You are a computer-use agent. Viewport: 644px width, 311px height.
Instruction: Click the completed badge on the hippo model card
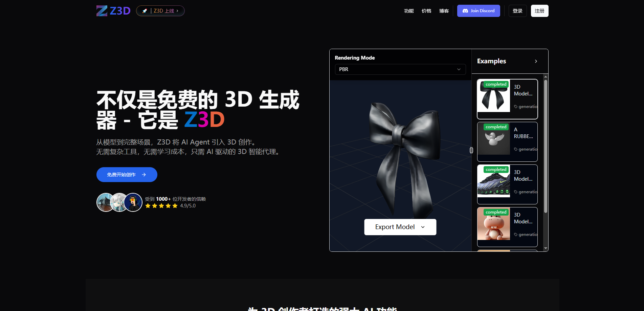pyautogui.click(x=495, y=212)
